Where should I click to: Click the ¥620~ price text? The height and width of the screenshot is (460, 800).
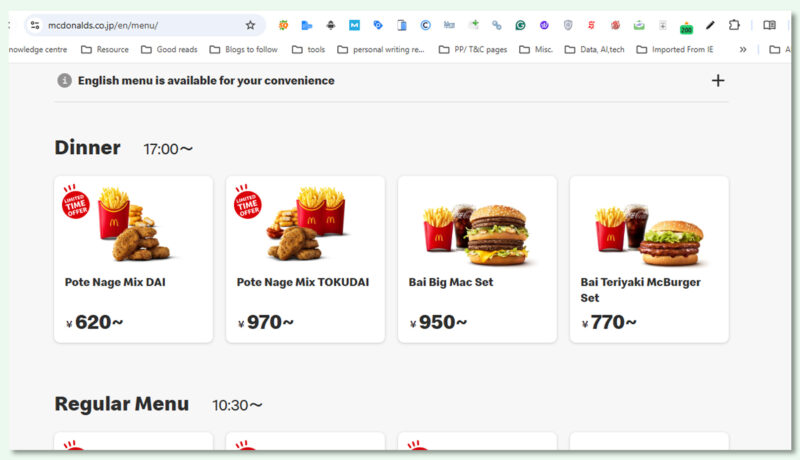point(95,322)
